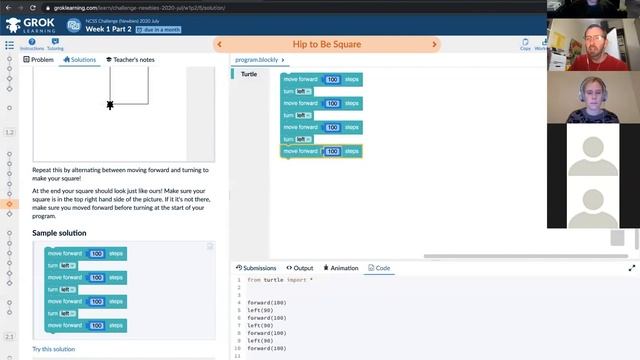Click the fullscreen expand icon in output panel
Image resolution: width=640 pixels, height=360 pixels.
[x=632, y=268]
